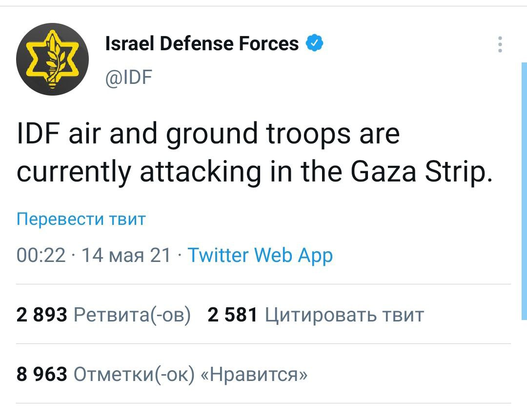Click the 8 963 likes number
This screenshot has height=420, width=527.
tap(41, 375)
